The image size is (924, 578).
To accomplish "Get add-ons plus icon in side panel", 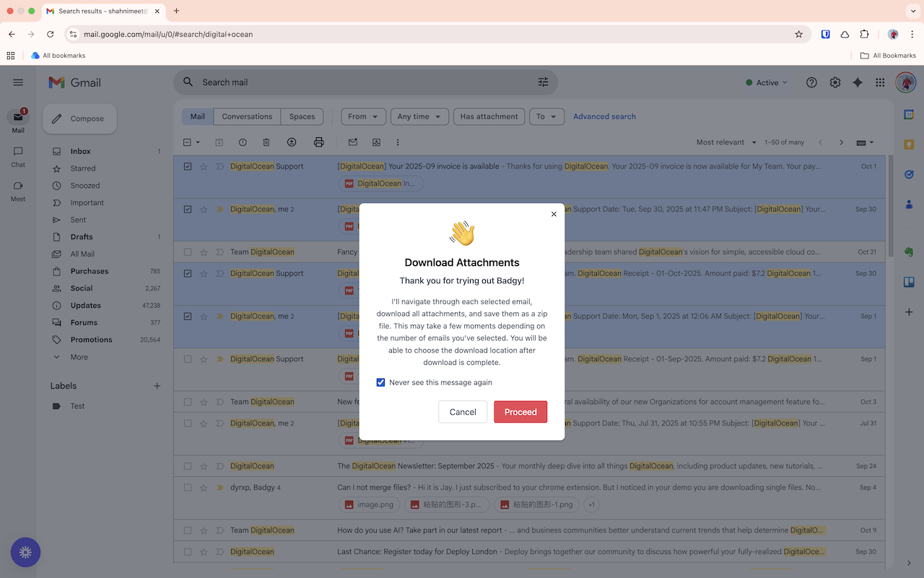I will coord(909,312).
